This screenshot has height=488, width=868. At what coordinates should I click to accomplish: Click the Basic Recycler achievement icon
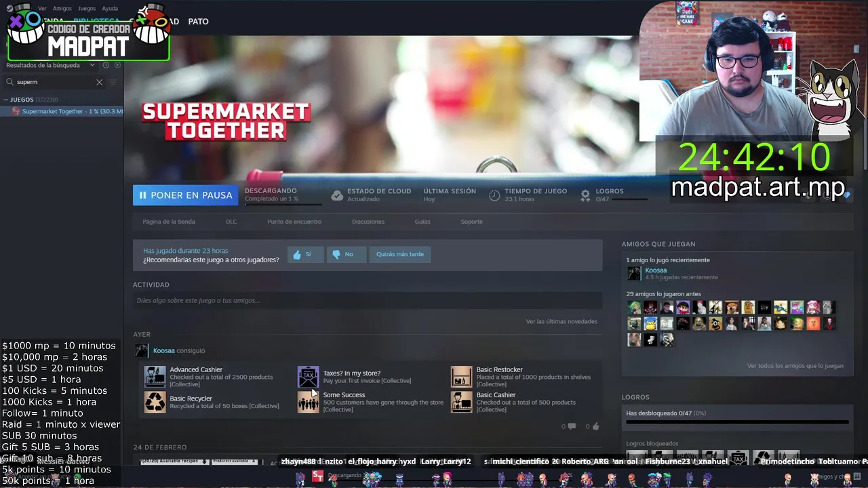(155, 402)
